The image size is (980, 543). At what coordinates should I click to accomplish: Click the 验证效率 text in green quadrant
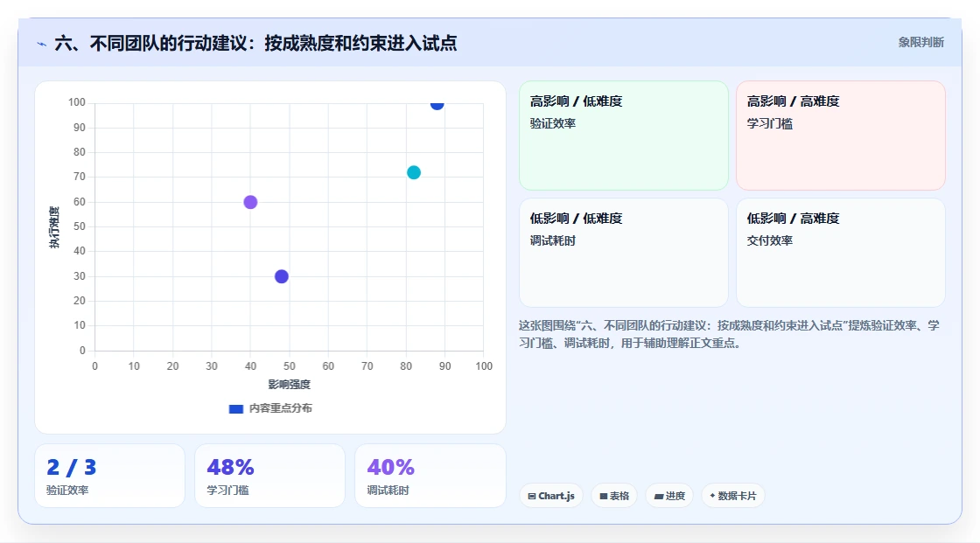tap(552, 123)
